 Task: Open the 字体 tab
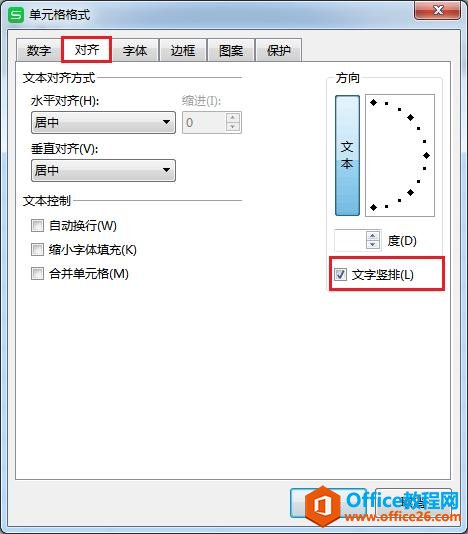tap(135, 50)
